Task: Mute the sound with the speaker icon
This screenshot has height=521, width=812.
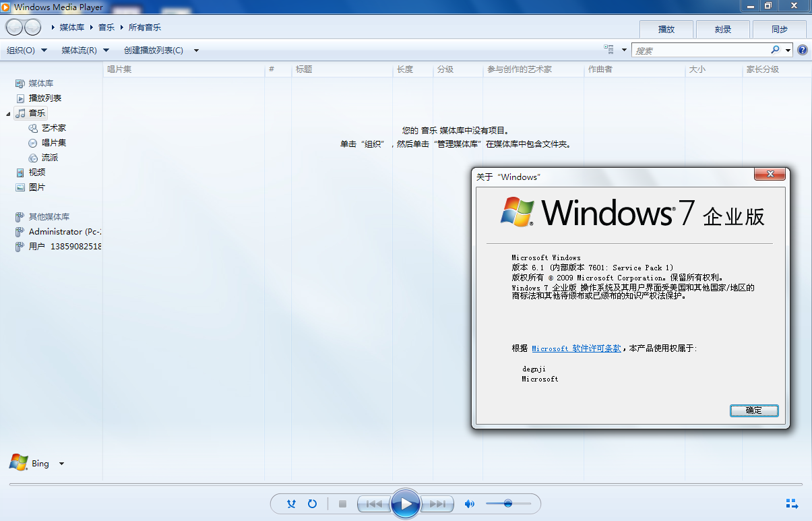Action: (x=470, y=503)
